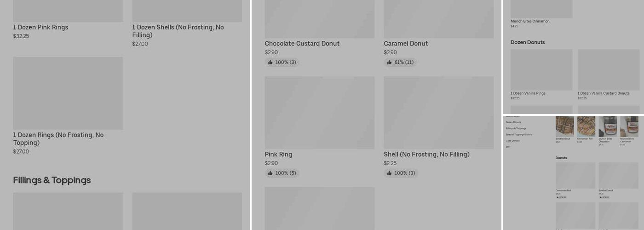Click thumbs-up icon under Chocolate Custard Donut

[x=270, y=63]
